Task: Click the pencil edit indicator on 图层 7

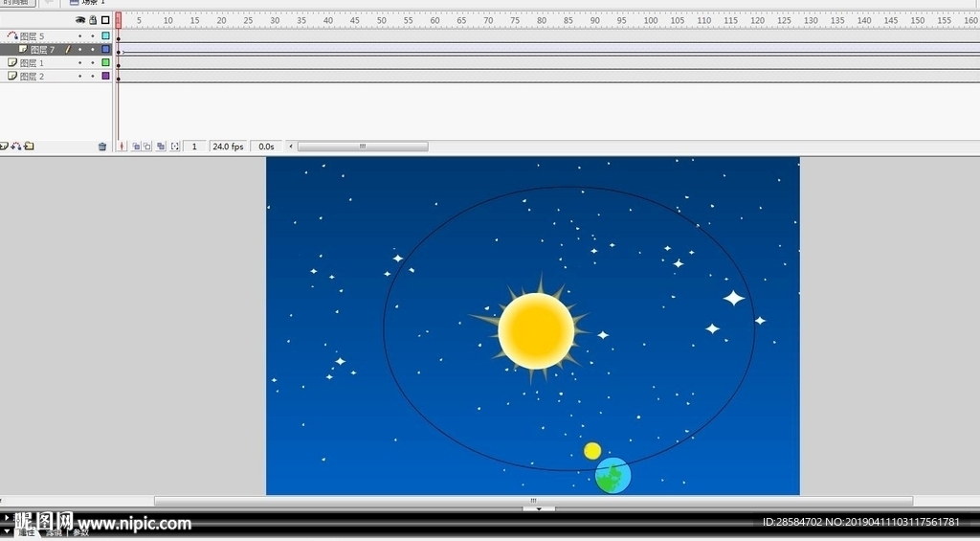Action: pyautogui.click(x=68, y=49)
